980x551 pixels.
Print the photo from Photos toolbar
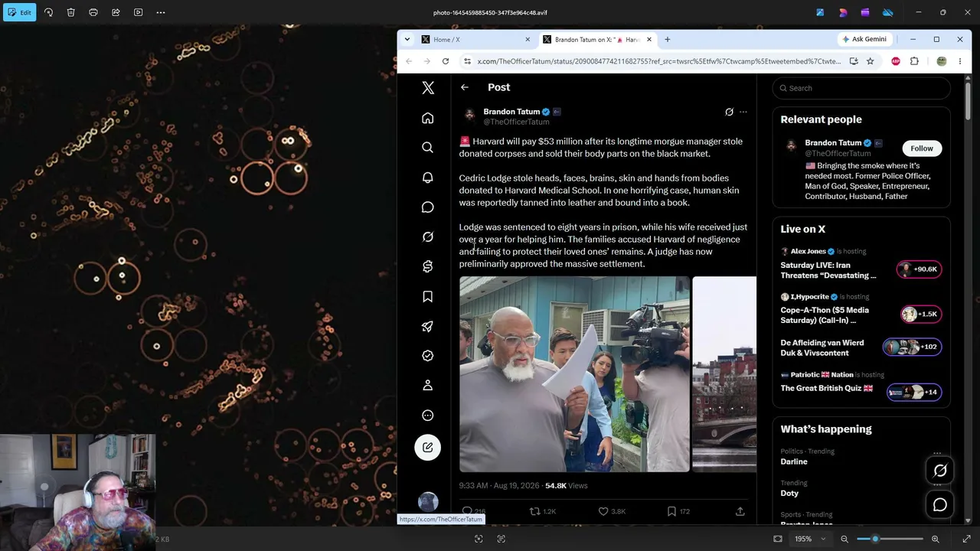coord(93,12)
